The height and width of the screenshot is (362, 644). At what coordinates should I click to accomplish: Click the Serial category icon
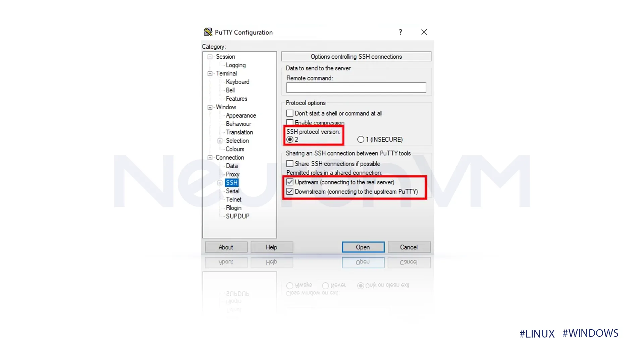pos(232,191)
